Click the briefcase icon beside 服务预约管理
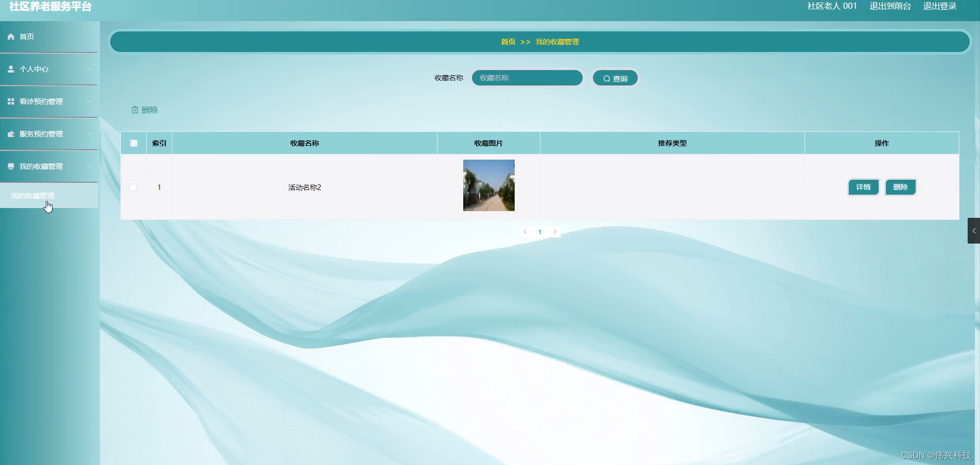Screen dimensions: 980x465 (x=11, y=133)
